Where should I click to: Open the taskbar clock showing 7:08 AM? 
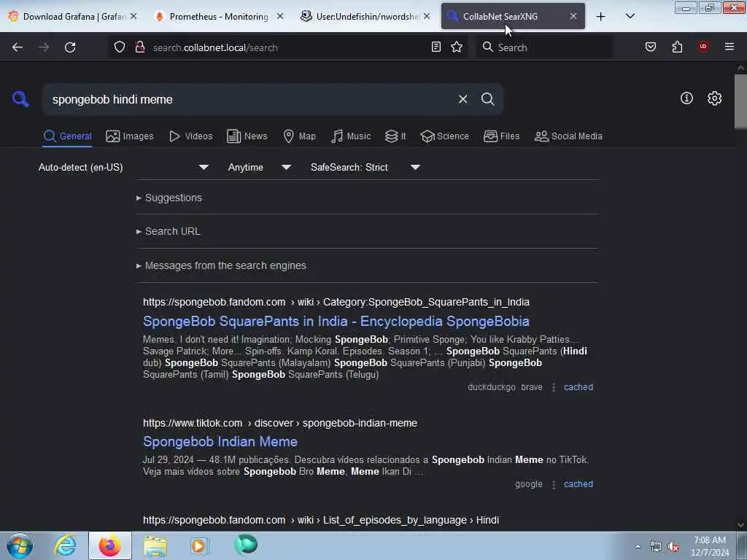(x=710, y=546)
